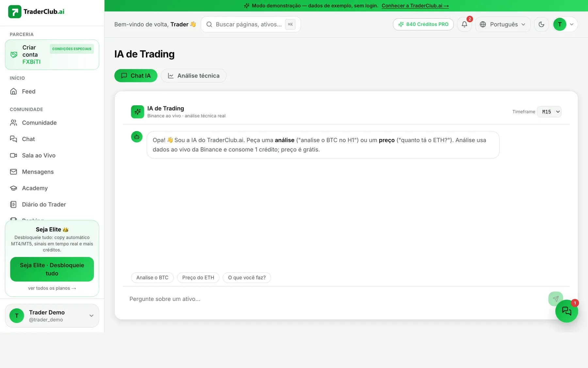Click the Academy graduation cap icon

coord(13,188)
